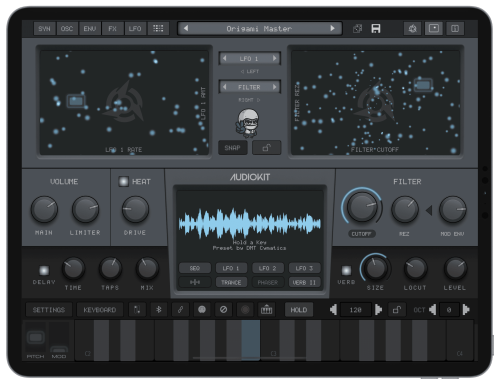Toggle the VERB on/off light
The width and height of the screenshot is (500, 385).
[346, 270]
